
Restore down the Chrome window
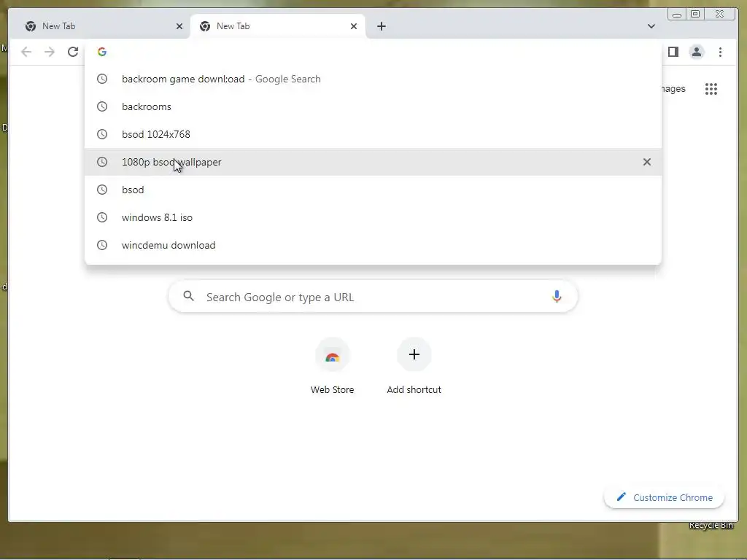[695, 15]
